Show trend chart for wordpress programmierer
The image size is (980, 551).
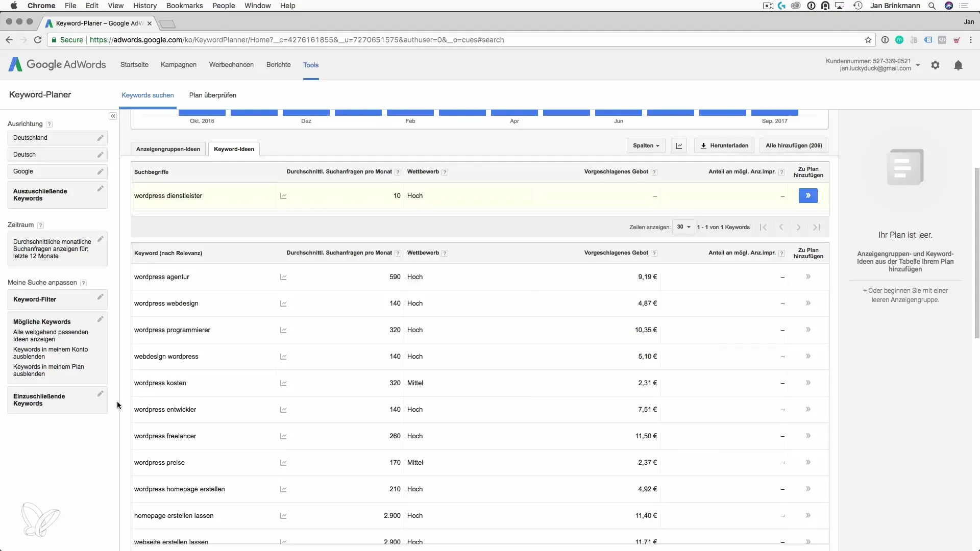283,330
